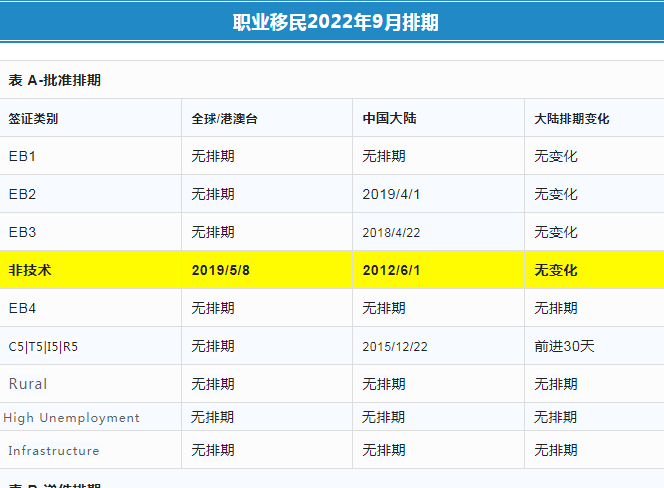Select the Rural row label
The image size is (664, 488).
(28, 384)
